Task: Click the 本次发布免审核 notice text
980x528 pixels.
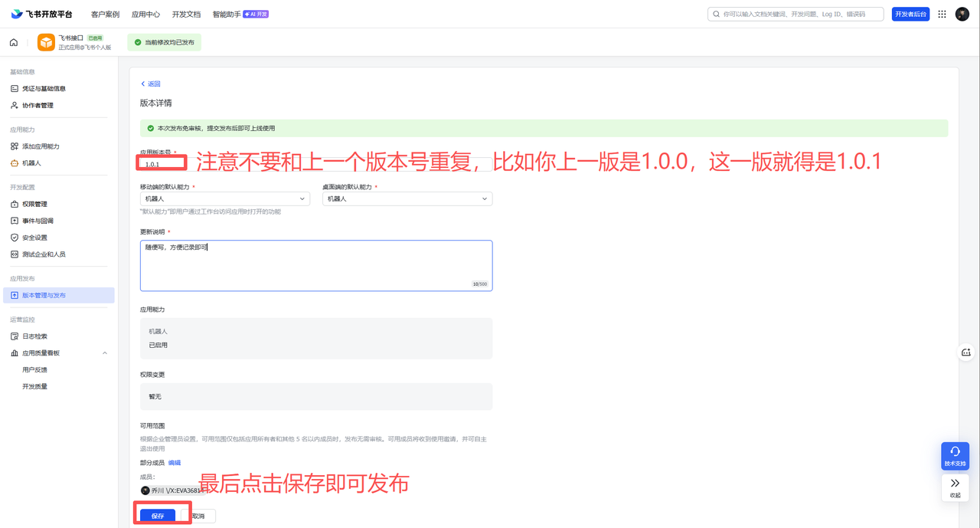Action: point(216,128)
